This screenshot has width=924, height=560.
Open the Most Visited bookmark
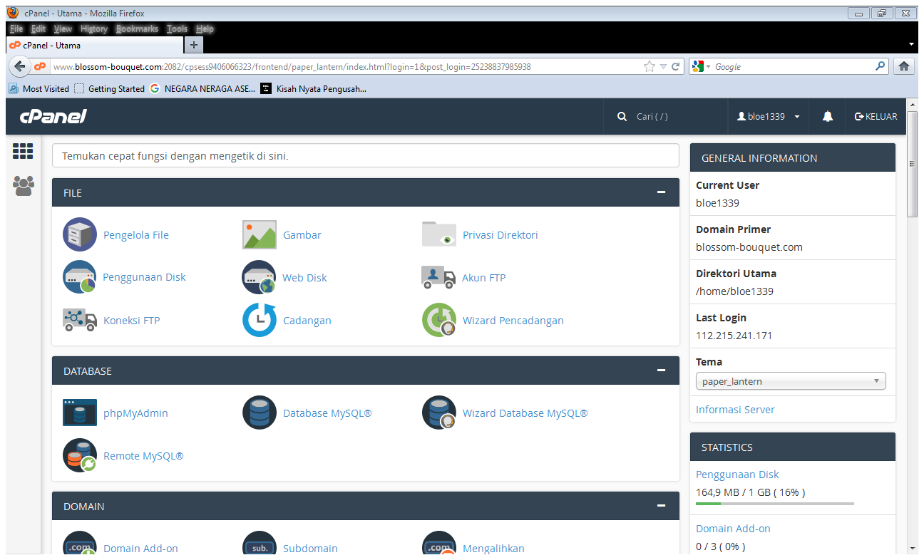pos(39,89)
